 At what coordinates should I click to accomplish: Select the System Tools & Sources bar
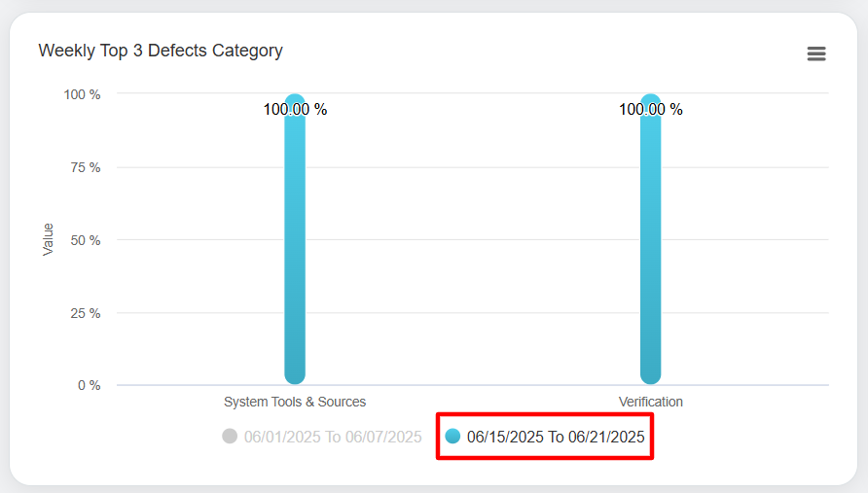295,243
